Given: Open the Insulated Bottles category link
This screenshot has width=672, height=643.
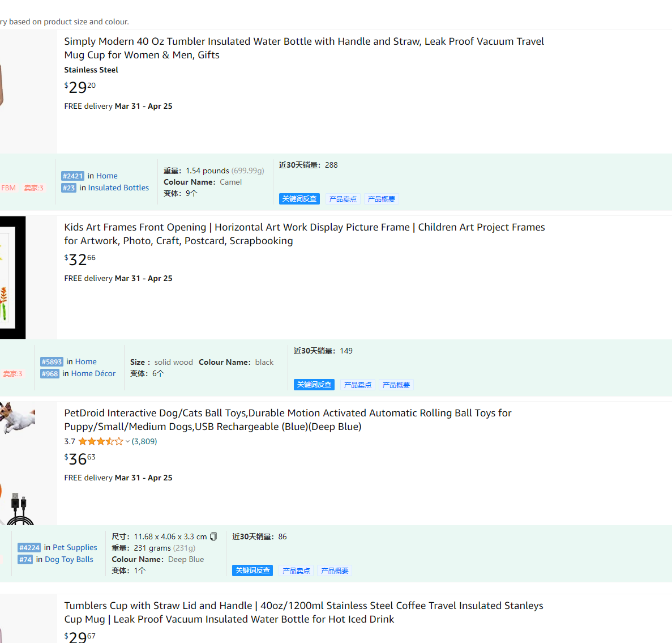Looking at the screenshot, I should (x=118, y=188).
